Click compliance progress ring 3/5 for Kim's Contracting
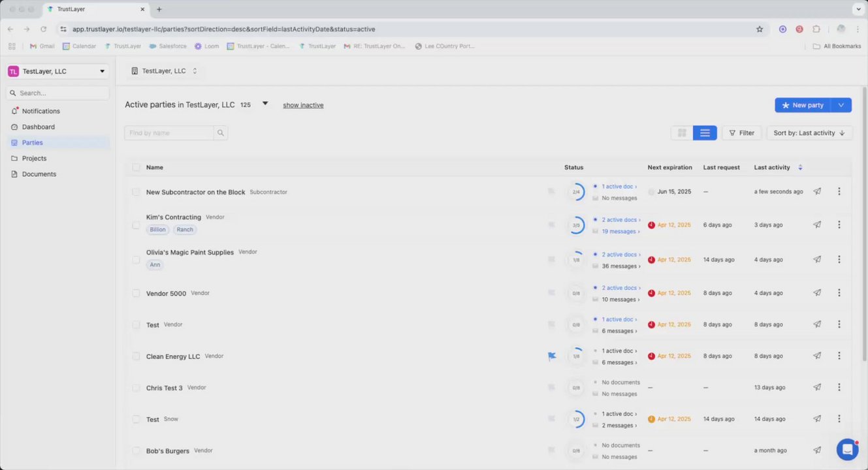The height and width of the screenshot is (470, 868). coord(576,225)
